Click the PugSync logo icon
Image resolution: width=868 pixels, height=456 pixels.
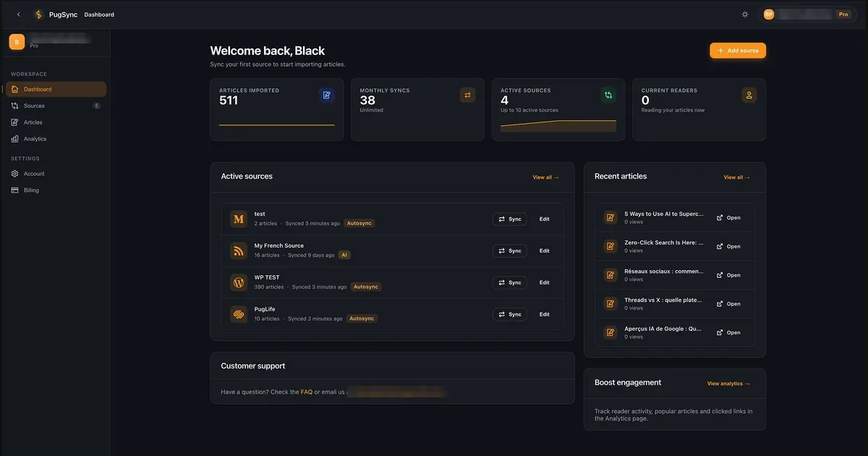pos(38,14)
